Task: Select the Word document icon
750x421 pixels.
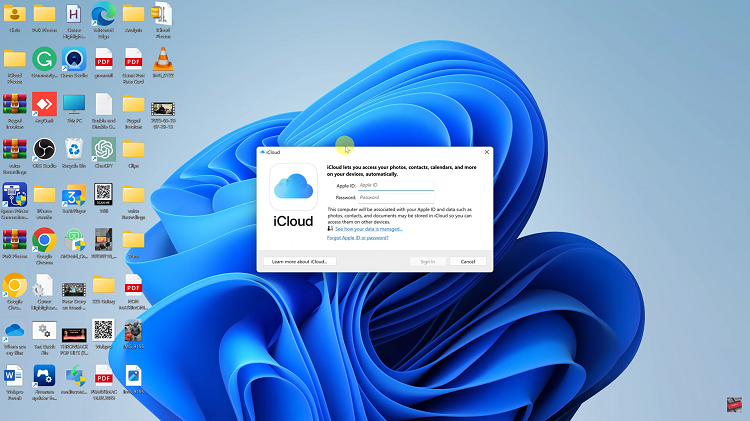Action: [15, 382]
